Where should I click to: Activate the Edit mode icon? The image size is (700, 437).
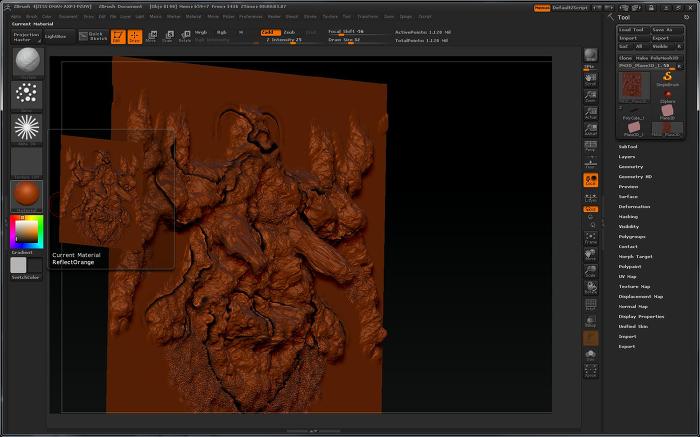[x=118, y=37]
